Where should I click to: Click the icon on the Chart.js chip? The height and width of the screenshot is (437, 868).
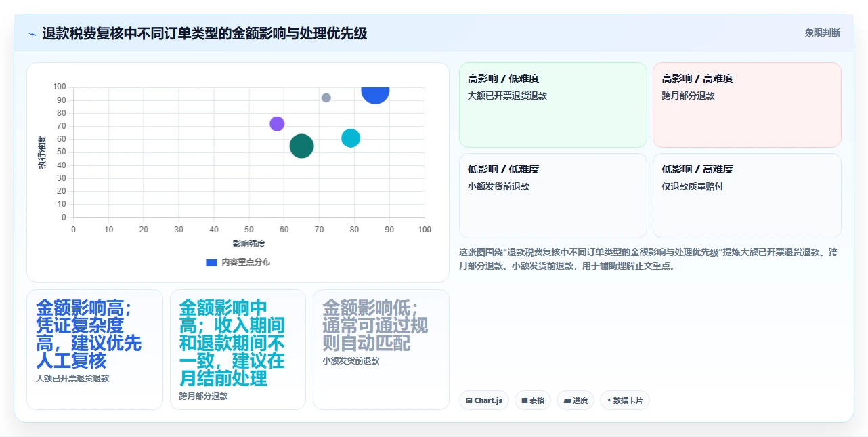click(469, 401)
